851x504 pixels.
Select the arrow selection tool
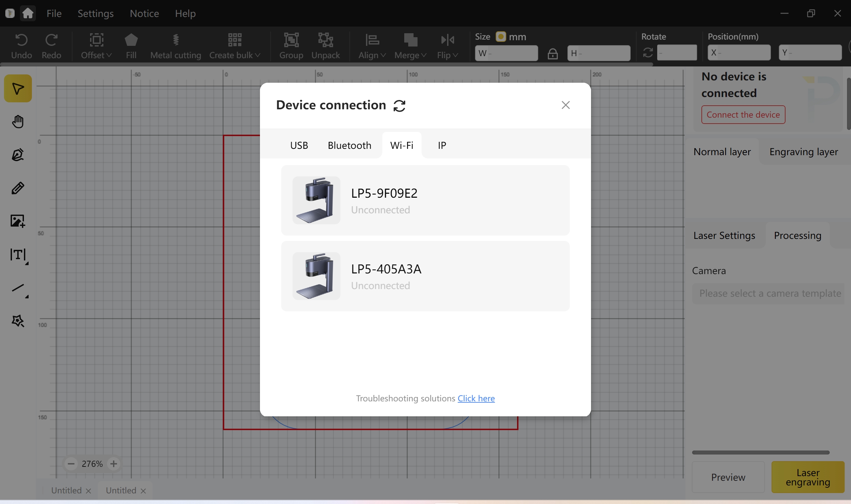(x=18, y=89)
